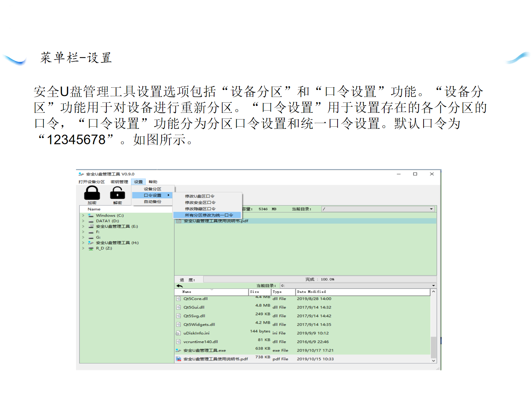The width and height of the screenshot is (532, 397).
Task: Choose 所有分区修改为统一口令 from submenu
Action: point(209,215)
